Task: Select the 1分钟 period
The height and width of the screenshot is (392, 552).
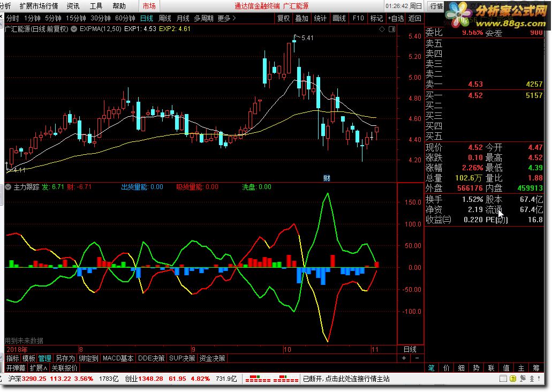Action: [x=32, y=18]
